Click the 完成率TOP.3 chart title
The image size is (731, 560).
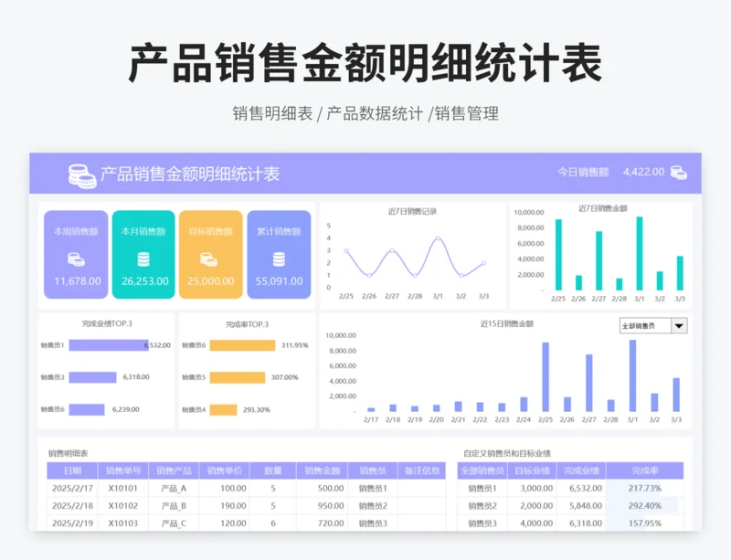click(247, 324)
